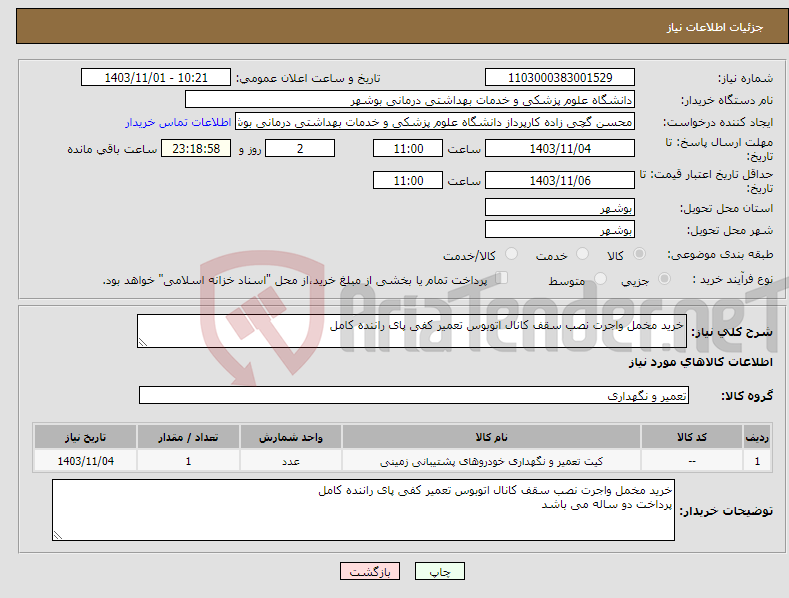
Task: Open the اطلاعات تماس خریدار link
Action: coord(178,122)
